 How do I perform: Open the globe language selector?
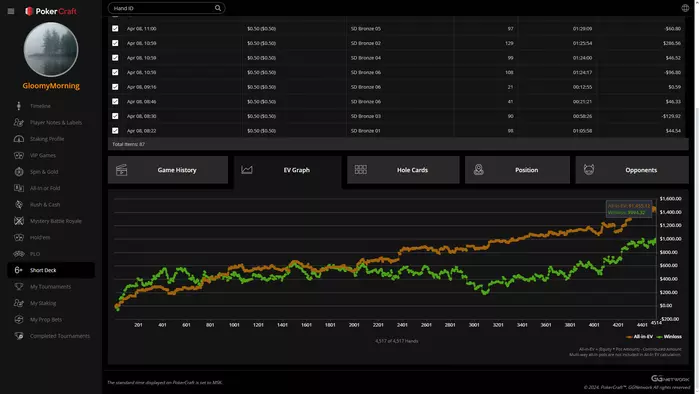click(x=685, y=8)
